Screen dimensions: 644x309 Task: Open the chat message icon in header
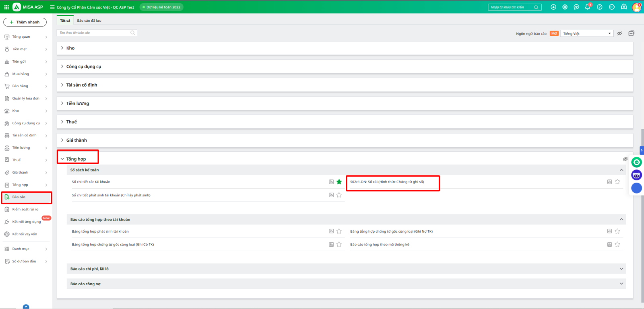click(576, 7)
